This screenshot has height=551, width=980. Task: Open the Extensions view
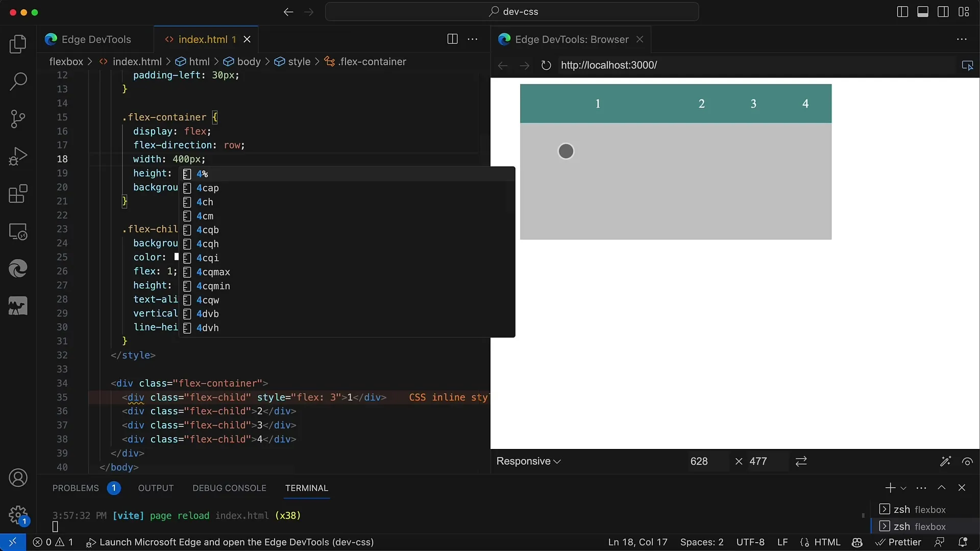pyautogui.click(x=18, y=194)
